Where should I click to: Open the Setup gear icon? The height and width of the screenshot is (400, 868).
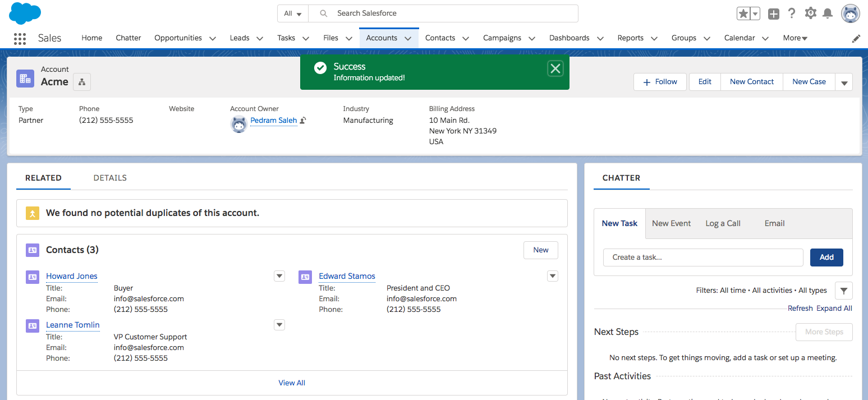810,13
